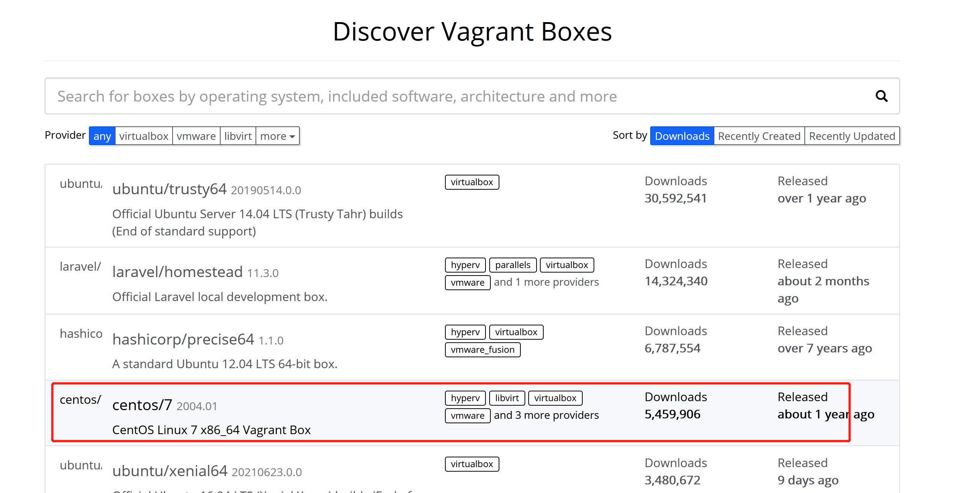The image size is (980, 493).
Task: Click '9 days ago' release text
Action: [x=808, y=480]
